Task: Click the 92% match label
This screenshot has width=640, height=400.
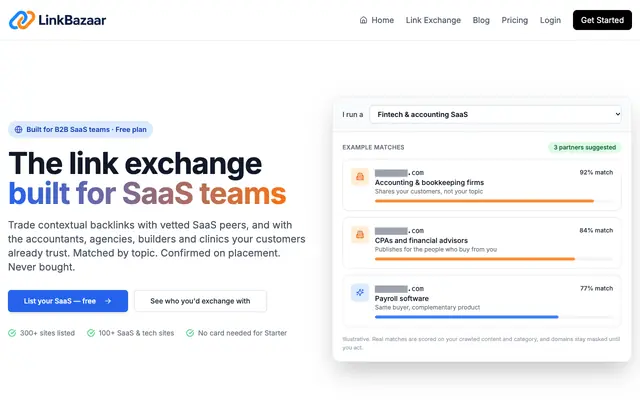Action: coord(596,172)
